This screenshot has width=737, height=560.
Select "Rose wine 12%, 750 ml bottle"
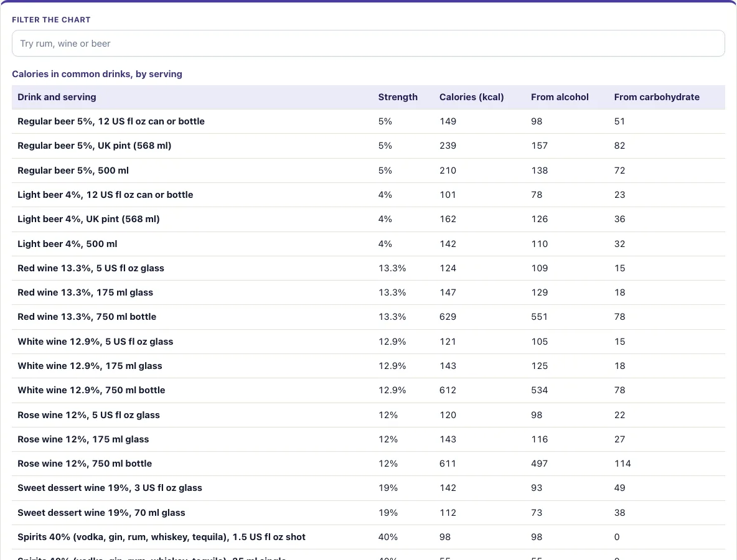click(x=85, y=464)
